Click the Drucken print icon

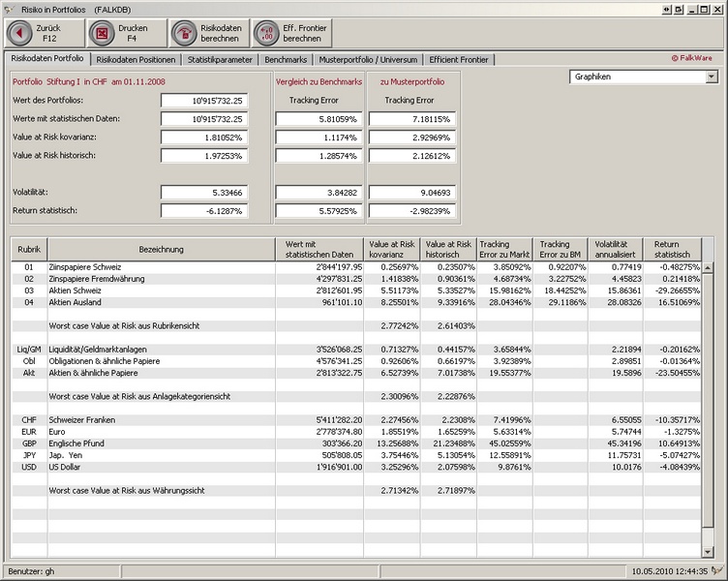click(102, 34)
